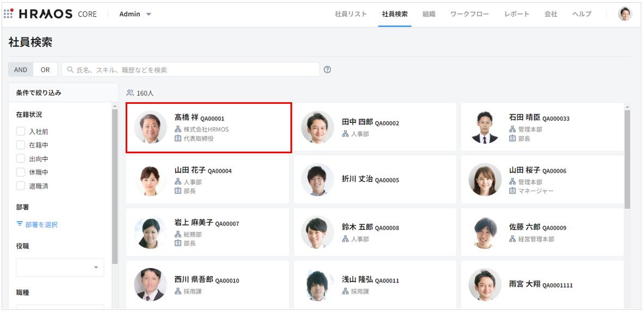
Task: Click the 部署を選択 link
Action: pos(41,224)
